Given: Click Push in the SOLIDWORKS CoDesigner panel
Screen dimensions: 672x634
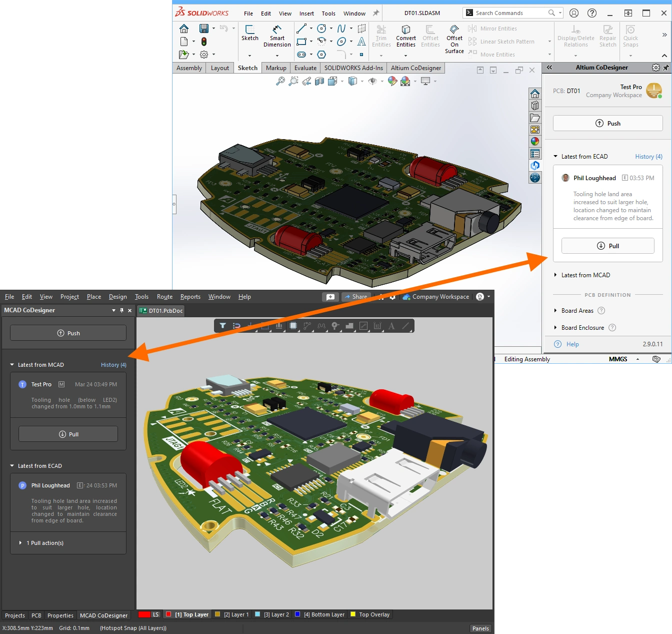Looking at the screenshot, I should tap(608, 124).
